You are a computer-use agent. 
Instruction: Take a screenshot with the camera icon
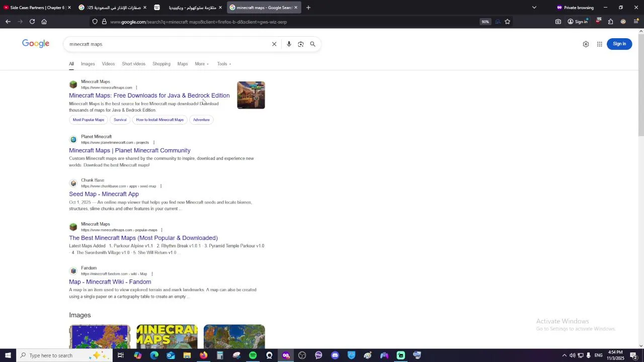coord(558,22)
